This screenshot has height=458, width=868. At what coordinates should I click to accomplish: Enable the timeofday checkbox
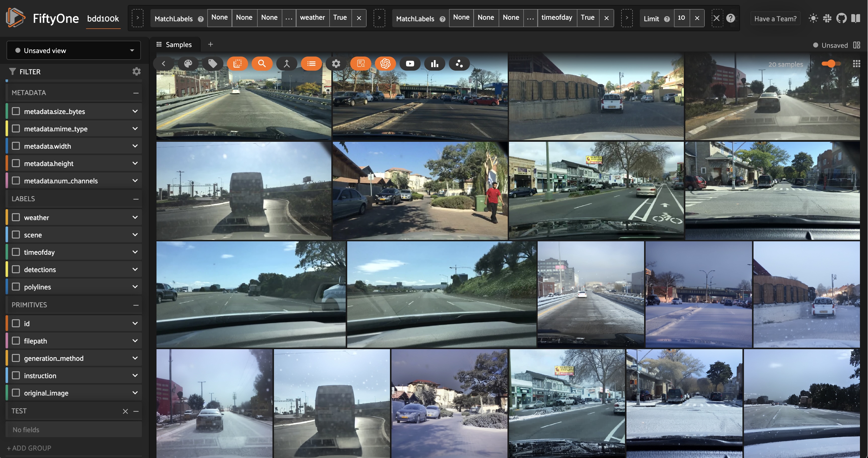[16, 252]
